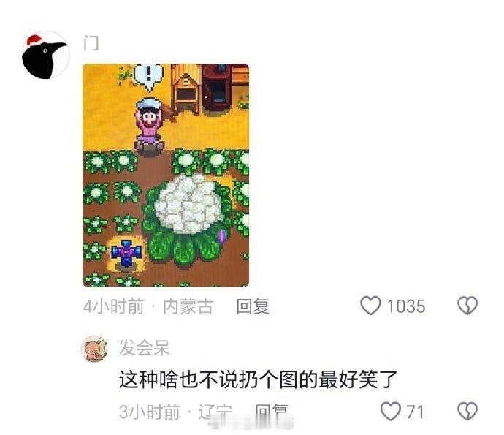Click 回复 under 发会呆's reply
This screenshot has height=435, width=504.
point(271,412)
